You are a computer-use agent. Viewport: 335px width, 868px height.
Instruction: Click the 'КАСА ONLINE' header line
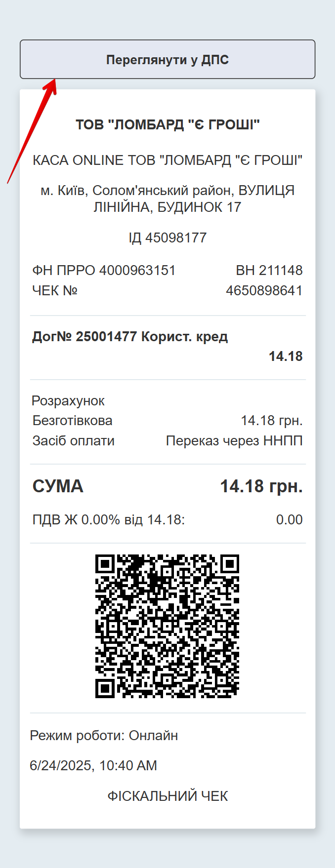point(167,159)
